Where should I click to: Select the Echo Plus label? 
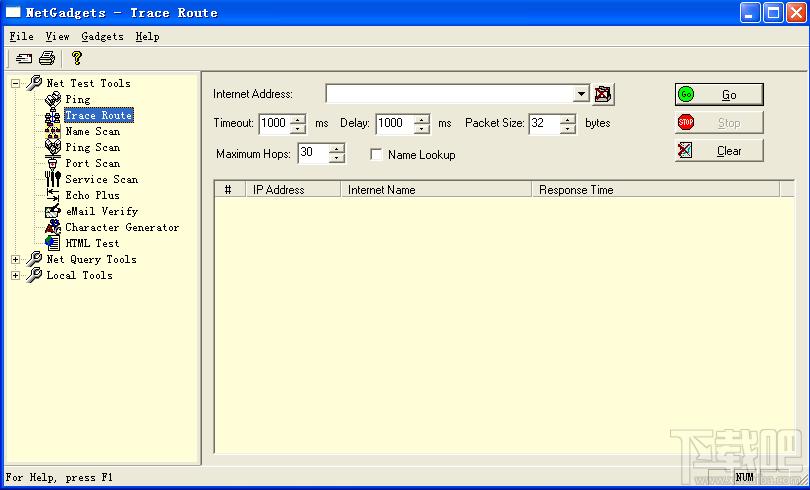(x=92, y=195)
